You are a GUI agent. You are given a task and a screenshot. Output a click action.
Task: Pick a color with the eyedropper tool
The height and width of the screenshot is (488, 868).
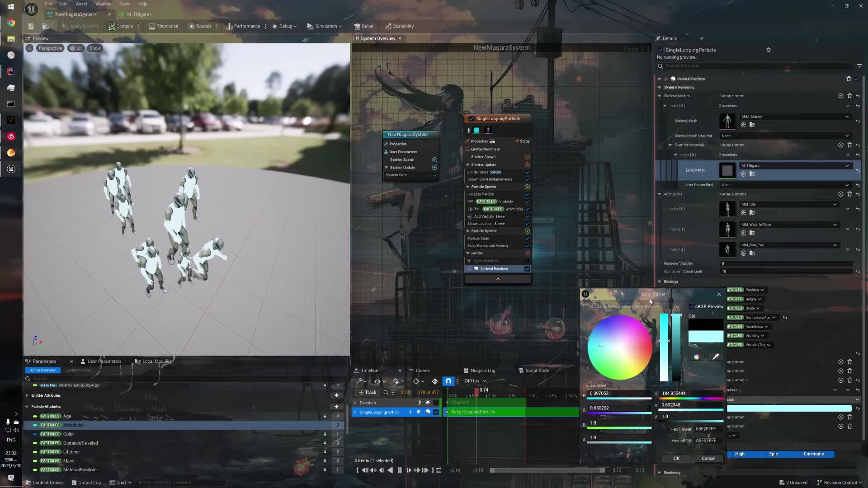point(716,357)
